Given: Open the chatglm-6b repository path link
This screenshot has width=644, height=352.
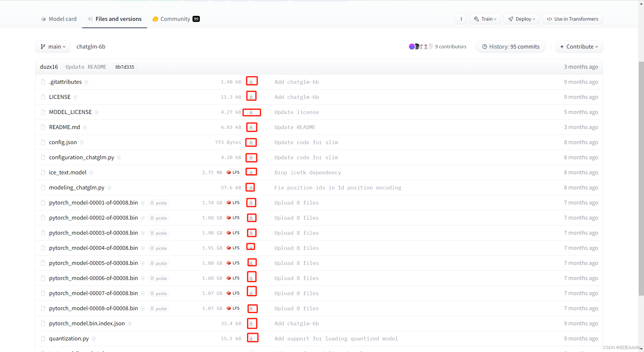Looking at the screenshot, I should click(91, 47).
